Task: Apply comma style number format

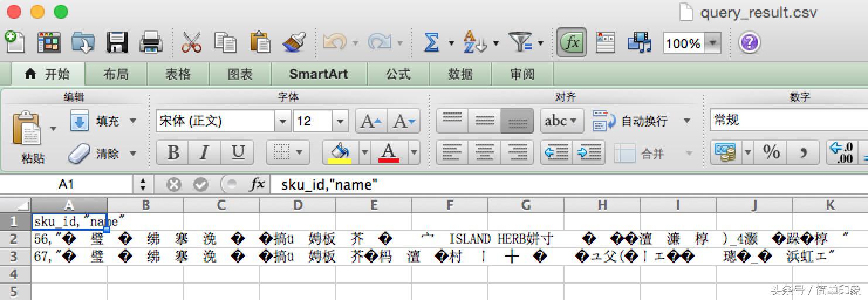Action: (x=804, y=153)
